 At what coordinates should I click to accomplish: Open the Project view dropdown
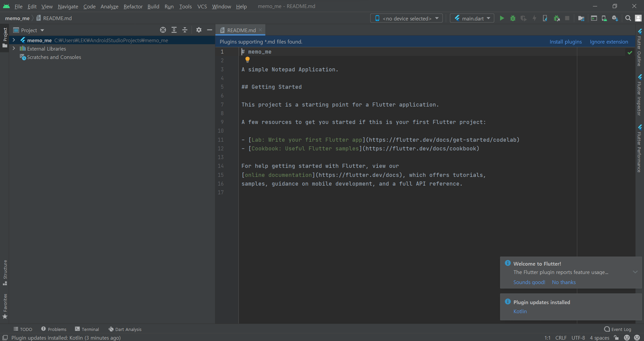(x=29, y=30)
